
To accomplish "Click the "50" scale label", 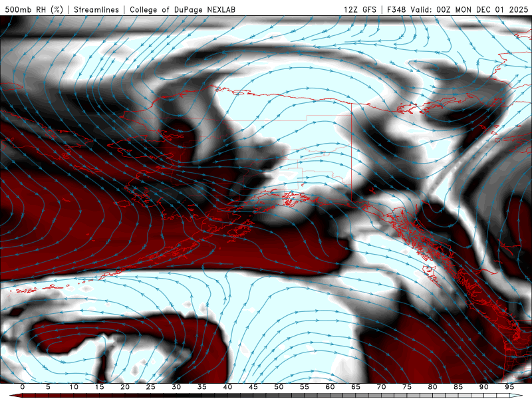I will 279,387.
